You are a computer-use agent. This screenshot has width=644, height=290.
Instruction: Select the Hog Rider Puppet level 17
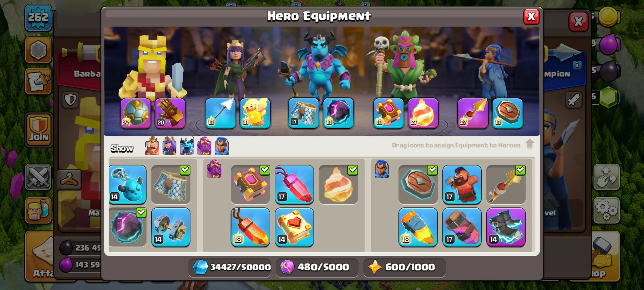462,184
